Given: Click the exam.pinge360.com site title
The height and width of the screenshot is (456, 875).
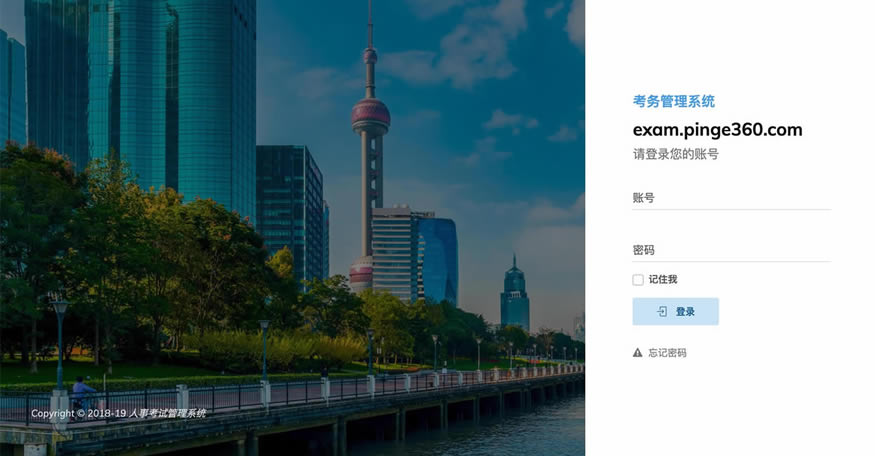Looking at the screenshot, I should (717, 130).
